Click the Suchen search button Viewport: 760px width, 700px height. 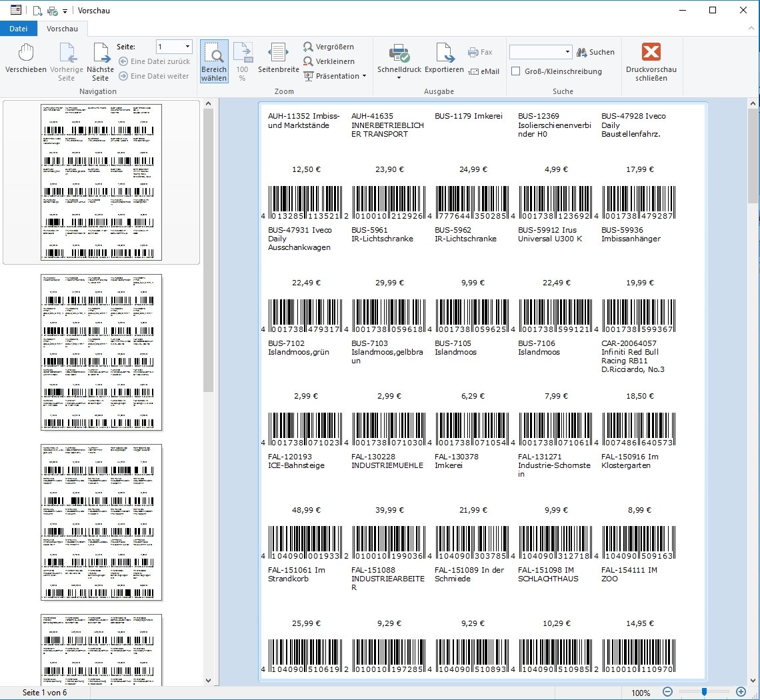click(x=595, y=52)
